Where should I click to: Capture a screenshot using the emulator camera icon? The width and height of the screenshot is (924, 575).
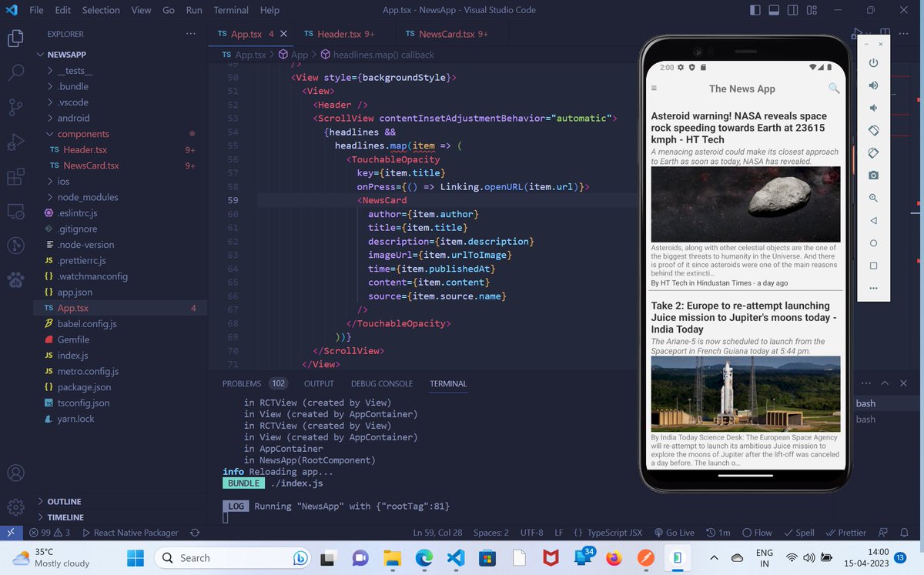coord(872,175)
